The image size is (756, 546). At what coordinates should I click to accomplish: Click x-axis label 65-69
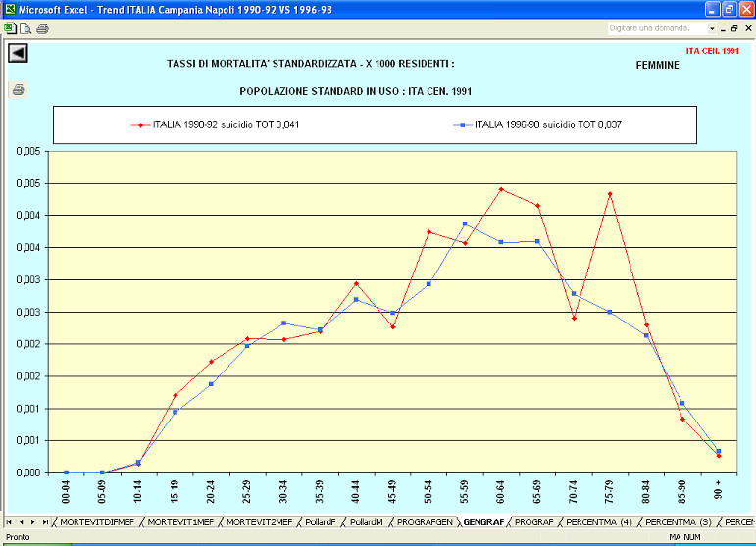pos(537,491)
